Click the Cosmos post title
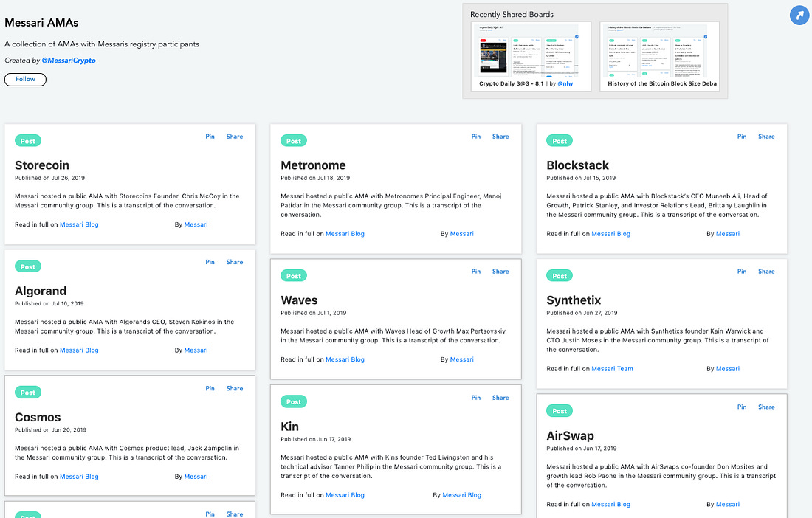Viewport: 812px width, 518px height. pos(38,417)
